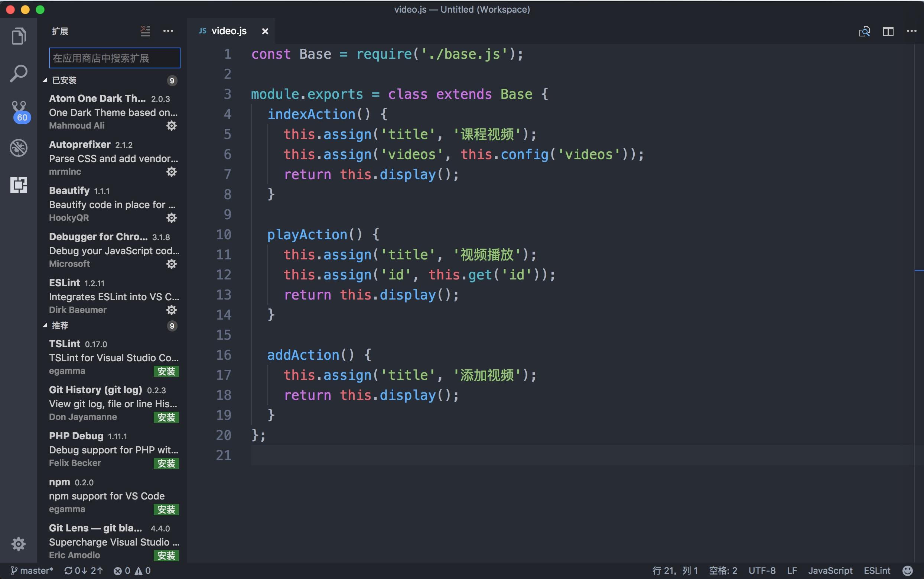This screenshot has width=924, height=579.
Task: Open the Debug view in the activity bar
Action: click(x=18, y=148)
